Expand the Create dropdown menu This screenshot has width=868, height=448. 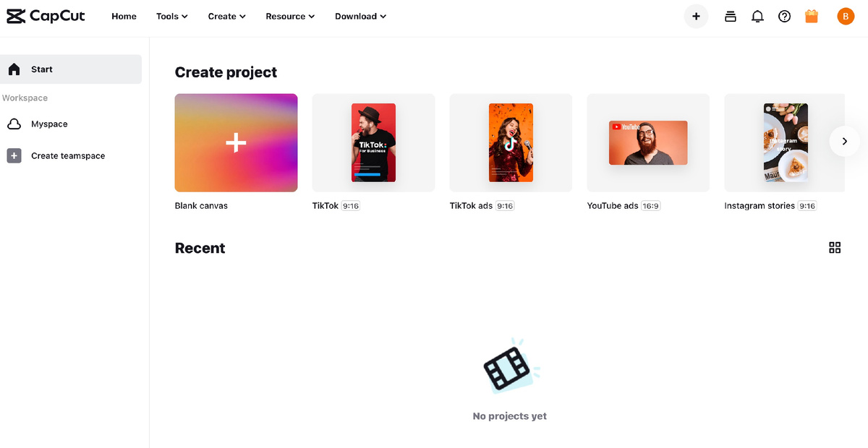point(227,16)
